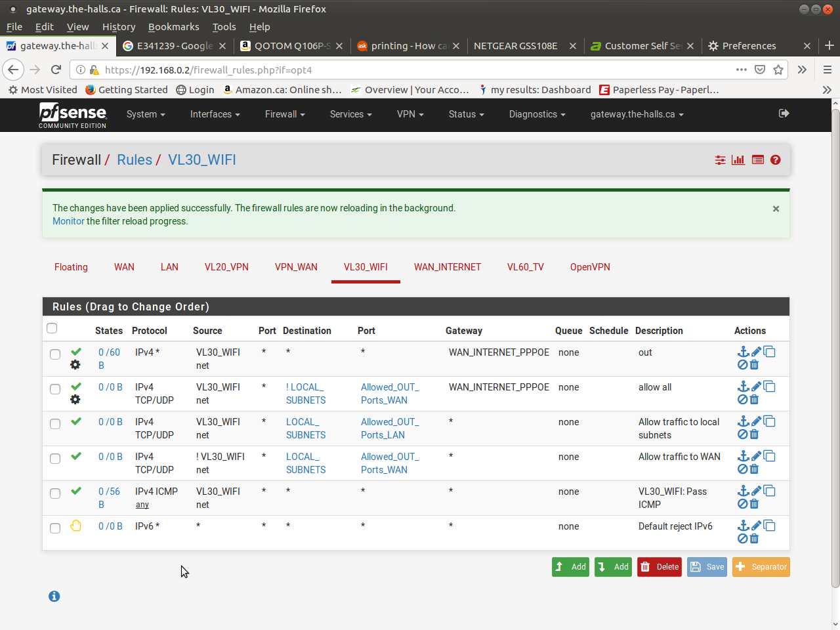Screen dimensions: 840x630
Task: Click the advanced gear icon on 'out' rule
Action: [75, 365]
